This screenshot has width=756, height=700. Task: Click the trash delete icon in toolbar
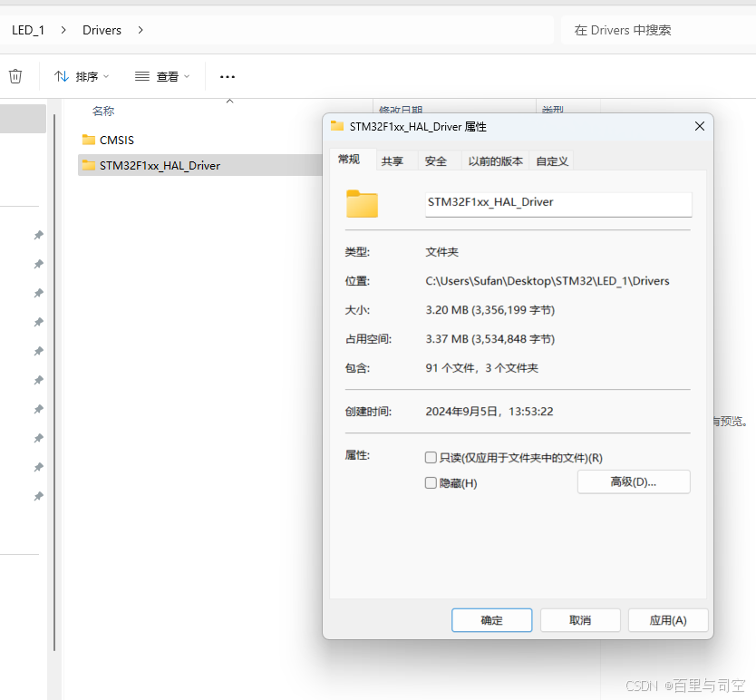15,76
